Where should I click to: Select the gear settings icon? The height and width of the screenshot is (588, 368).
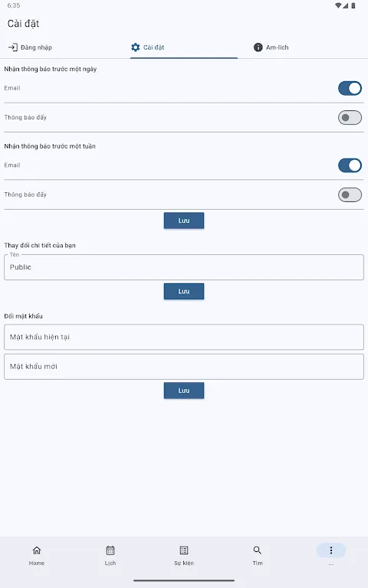point(135,47)
